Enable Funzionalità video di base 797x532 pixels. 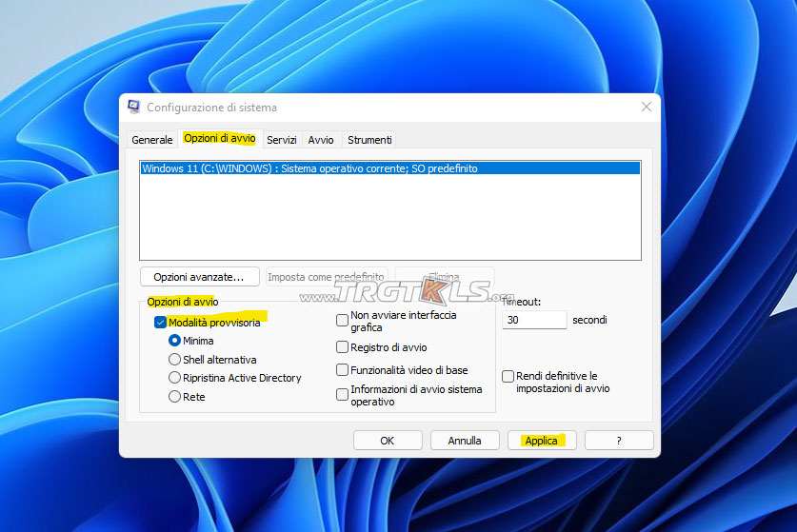[343, 370]
